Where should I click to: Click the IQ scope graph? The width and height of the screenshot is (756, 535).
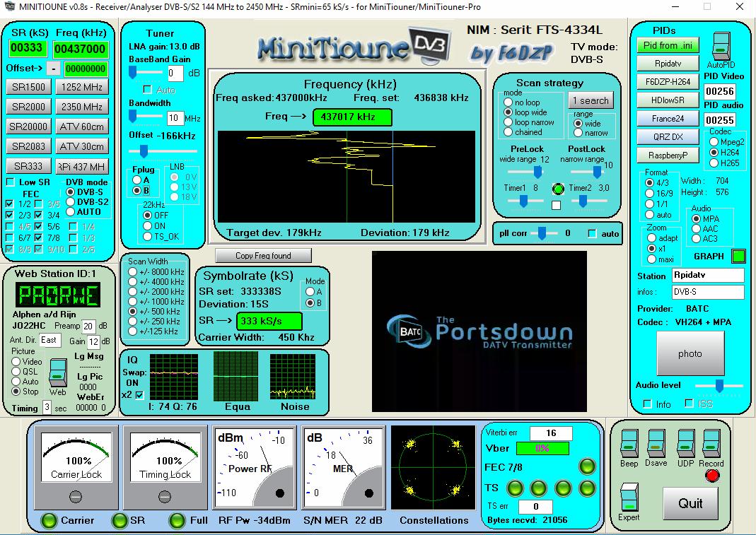pos(174,377)
